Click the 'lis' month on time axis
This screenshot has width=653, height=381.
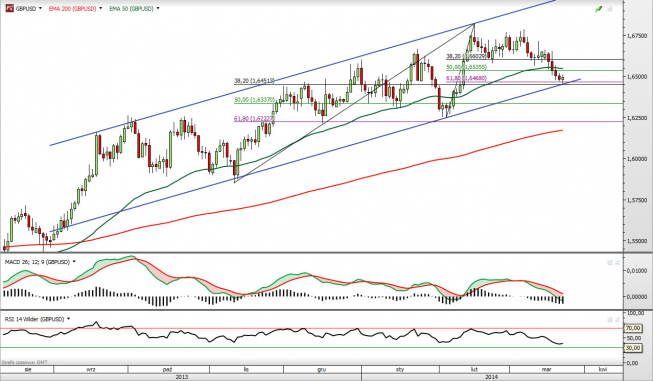pos(246,369)
